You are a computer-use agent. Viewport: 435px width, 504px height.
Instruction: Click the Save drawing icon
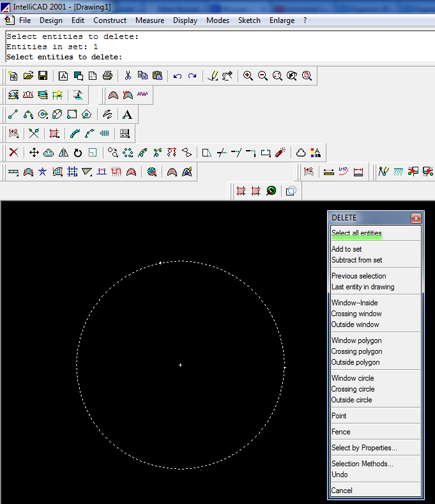coord(43,76)
